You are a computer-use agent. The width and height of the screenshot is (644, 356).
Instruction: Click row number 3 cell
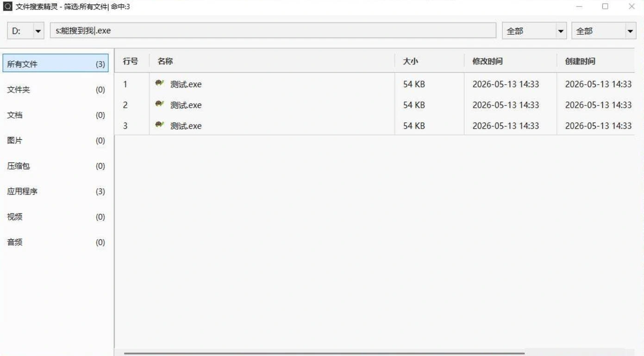click(x=125, y=126)
